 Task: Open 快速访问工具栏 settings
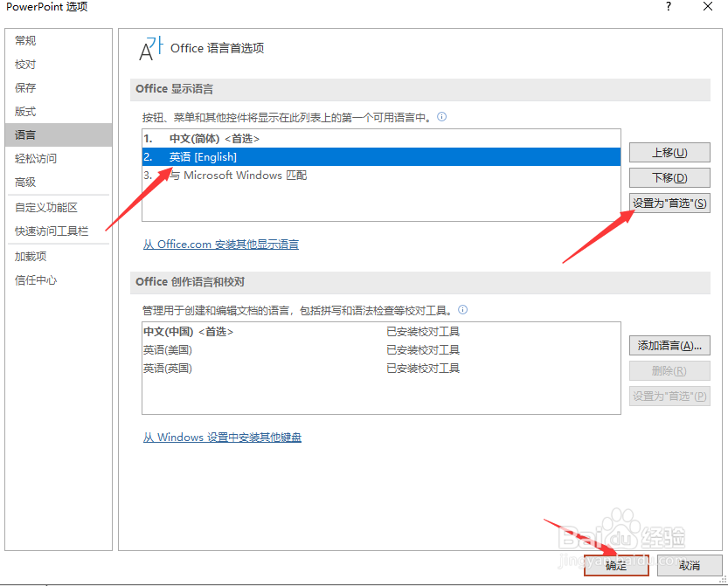click(x=59, y=231)
